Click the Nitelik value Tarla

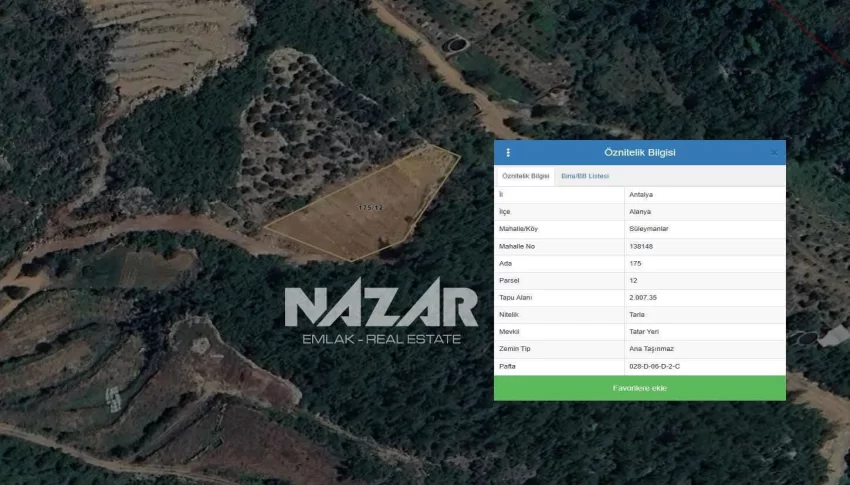[636, 314]
